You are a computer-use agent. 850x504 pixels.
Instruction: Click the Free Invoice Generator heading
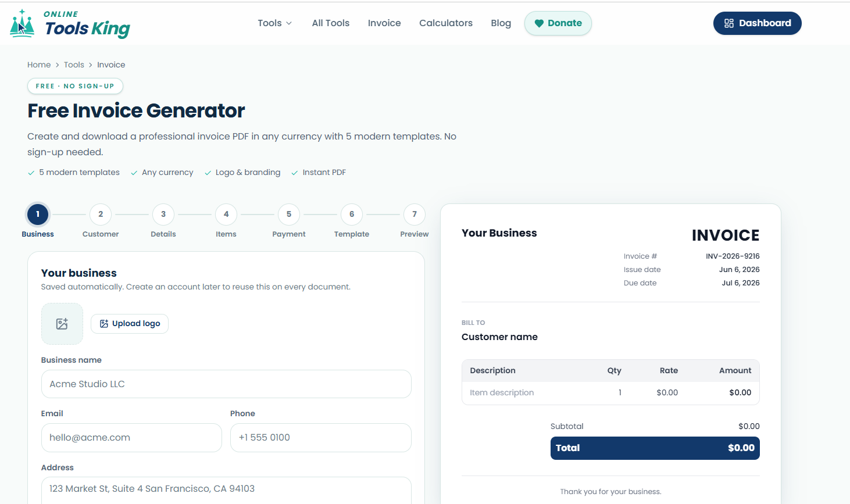pyautogui.click(x=136, y=110)
